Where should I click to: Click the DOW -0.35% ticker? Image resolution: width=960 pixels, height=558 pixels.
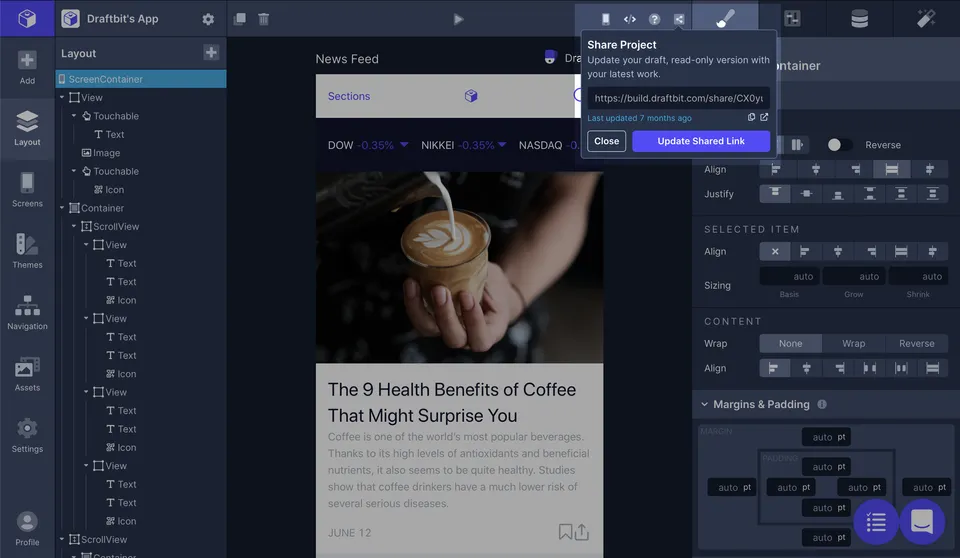tap(368, 145)
